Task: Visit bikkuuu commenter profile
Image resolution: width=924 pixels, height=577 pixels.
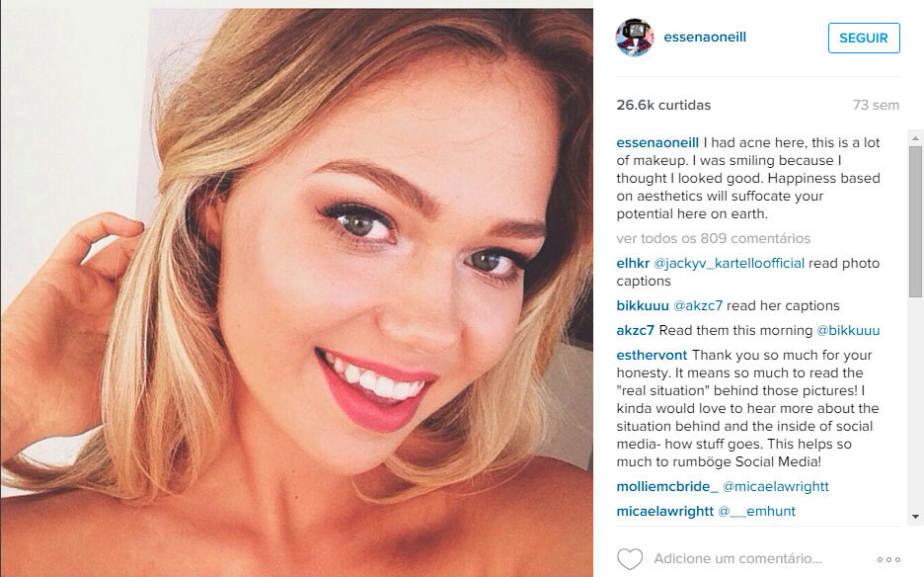Action: click(643, 305)
